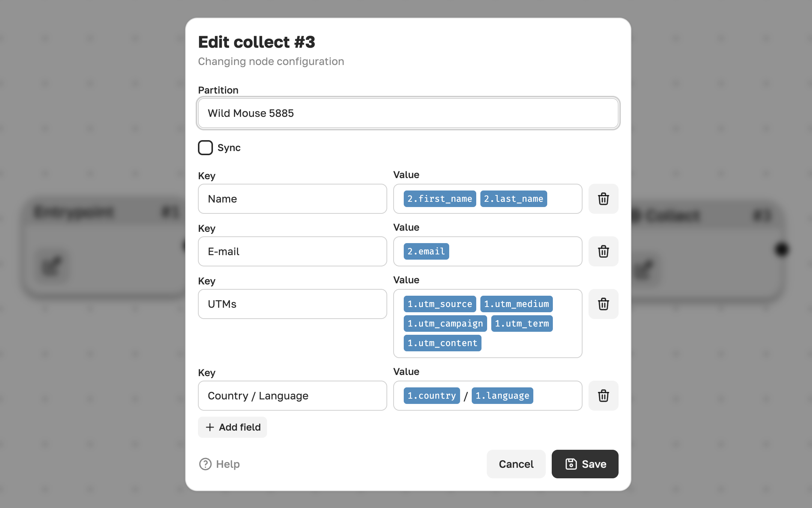Image resolution: width=812 pixels, height=508 pixels.
Task: Click the 1.language variable tag
Action: coord(502,396)
